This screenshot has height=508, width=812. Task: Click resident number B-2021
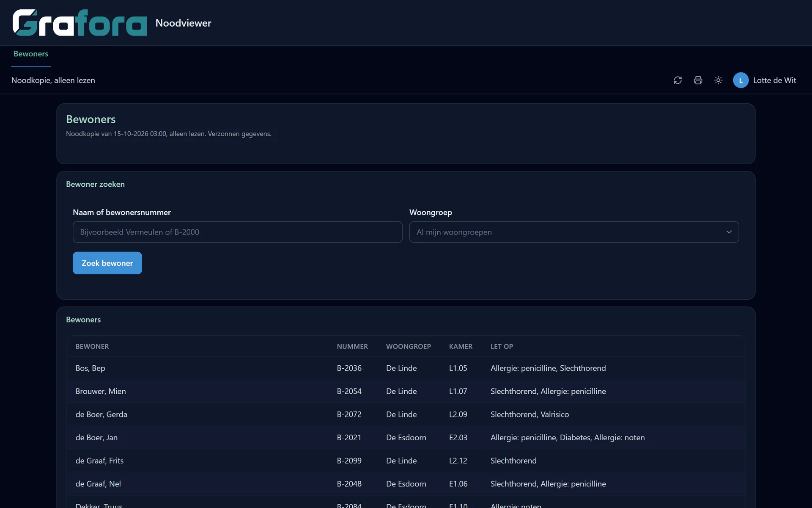click(349, 438)
